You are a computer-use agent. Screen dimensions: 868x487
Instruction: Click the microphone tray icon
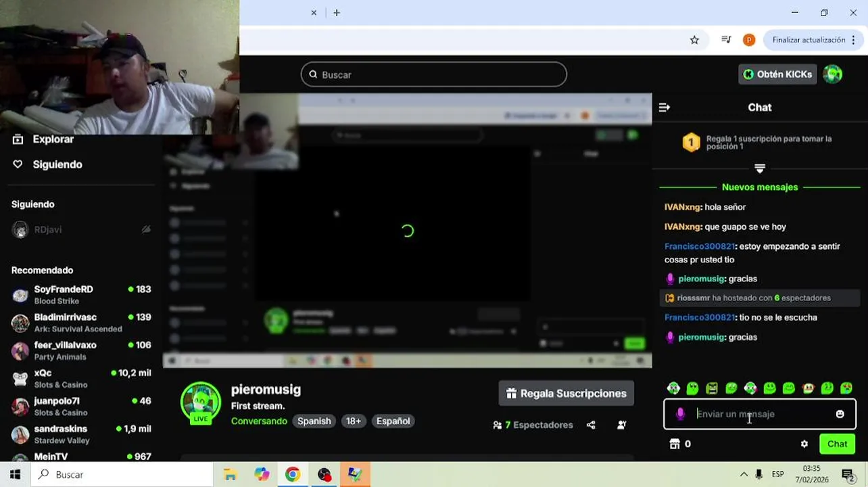pos(759,474)
